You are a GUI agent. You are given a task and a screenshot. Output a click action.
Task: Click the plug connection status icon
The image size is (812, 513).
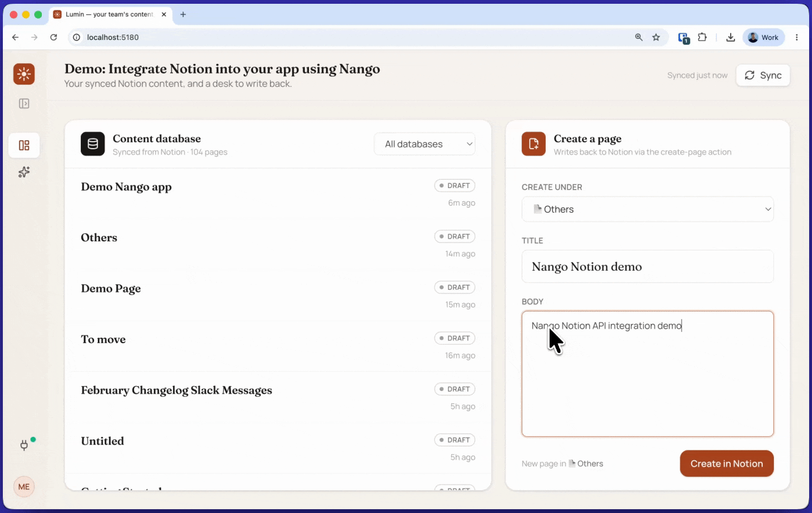pos(25,445)
